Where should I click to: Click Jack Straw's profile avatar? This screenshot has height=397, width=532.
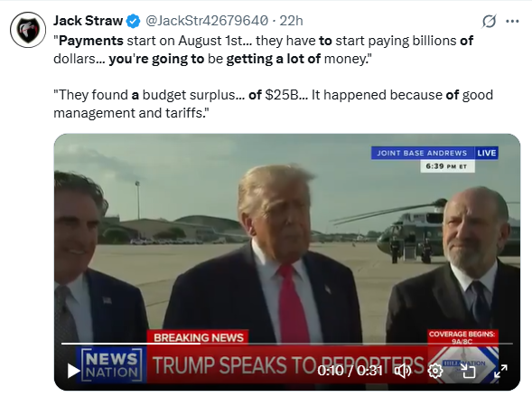(28, 30)
